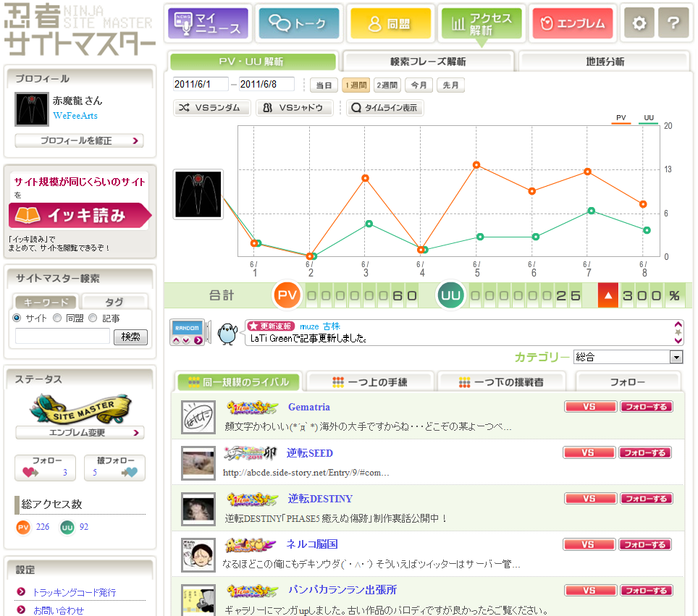
Task: Click フォローする for Gematria
Action: pyautogui.click(x=646, y=406)
